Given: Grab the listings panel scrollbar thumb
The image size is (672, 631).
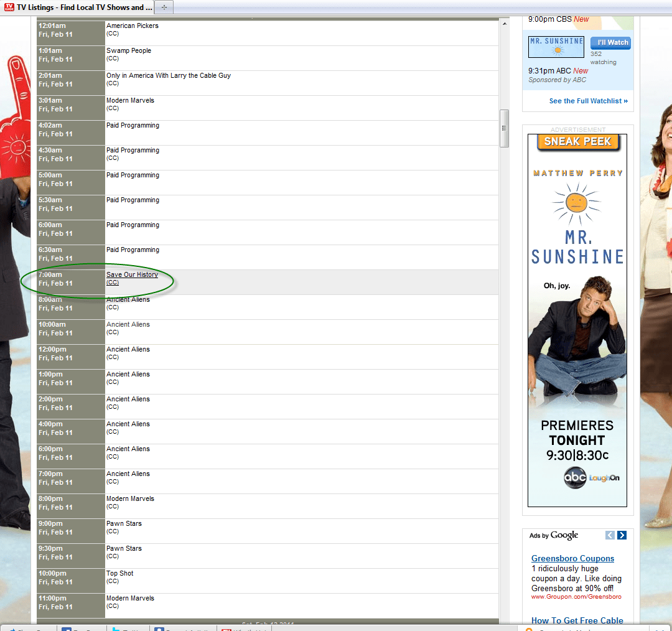Looking at the screenshot, I should tap(505, 128).
